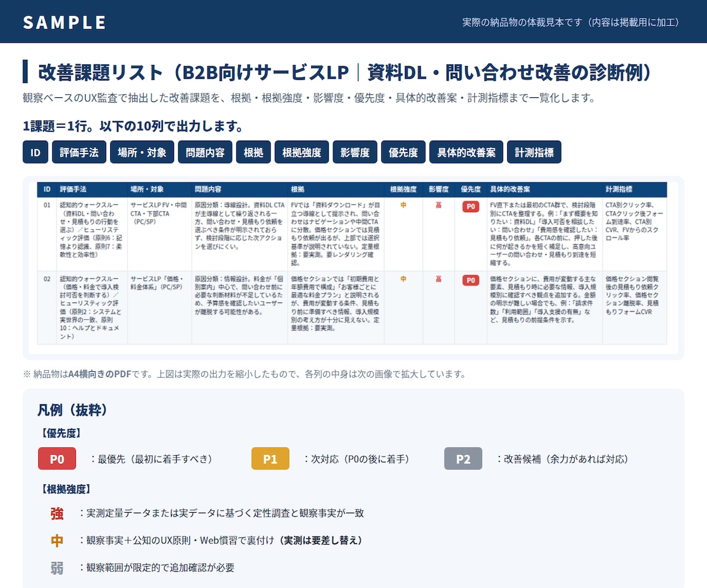Click the 根拠強度 table column header

pyautogui.click(x=403, y=189)
